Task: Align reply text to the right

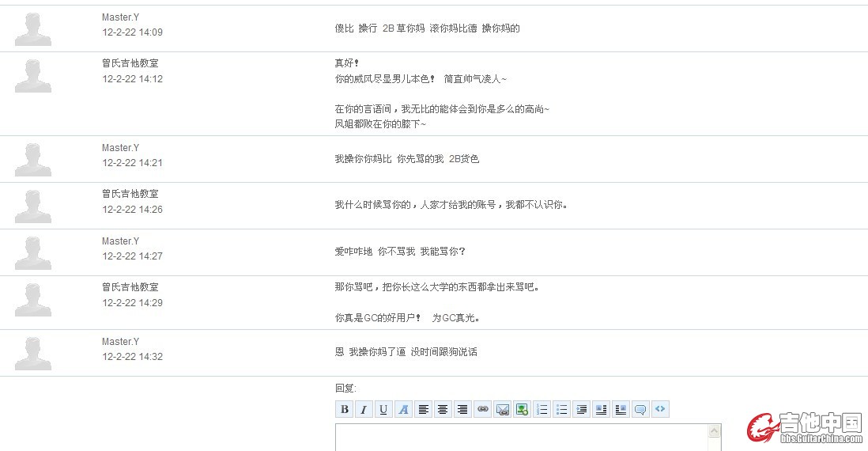Action: tap(462, 409)
